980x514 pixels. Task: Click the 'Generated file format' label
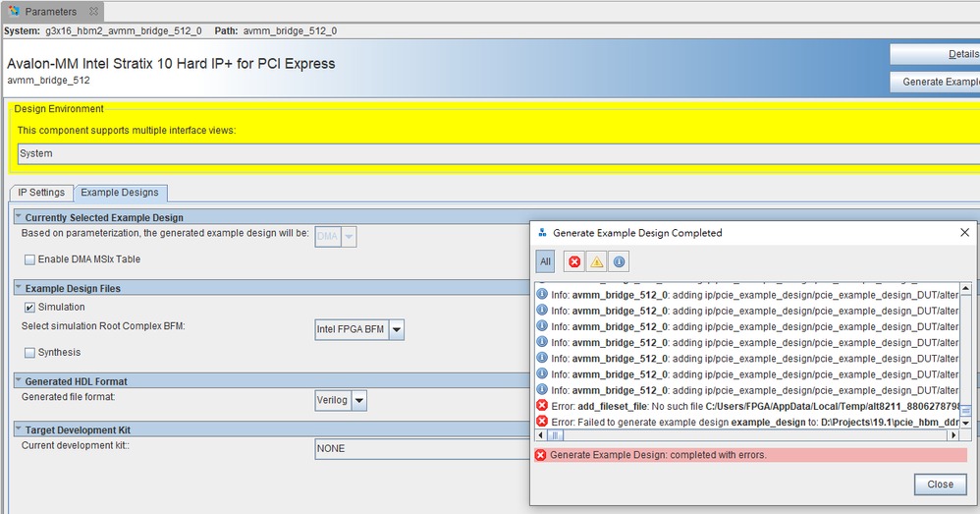pos(68,397)
